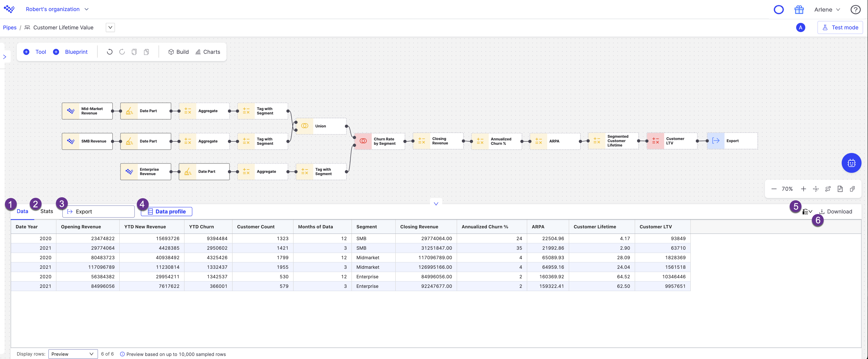Click the auto-arrange layout icon
This screenshot has height=359, width=868.
tap(828, 189)
